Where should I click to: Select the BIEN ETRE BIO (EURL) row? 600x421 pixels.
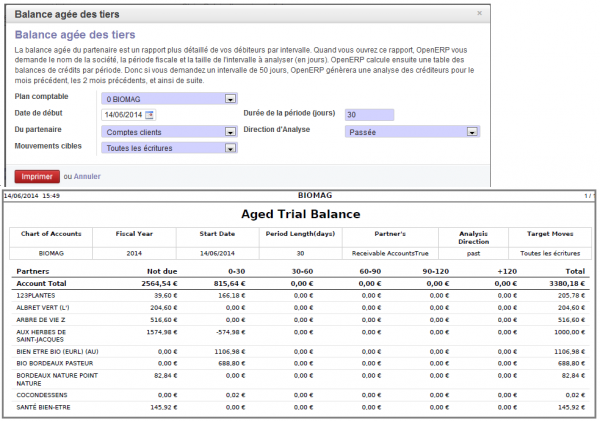[300, 352]
